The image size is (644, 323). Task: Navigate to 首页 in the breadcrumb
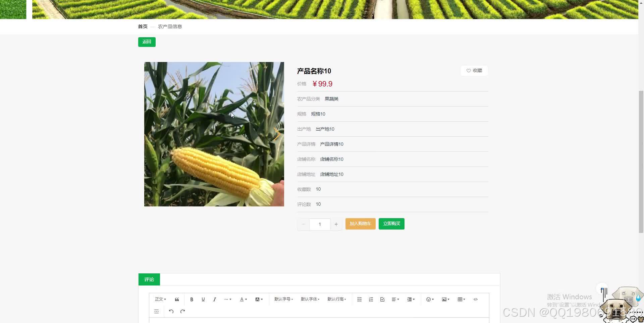[x=142, y=26]
